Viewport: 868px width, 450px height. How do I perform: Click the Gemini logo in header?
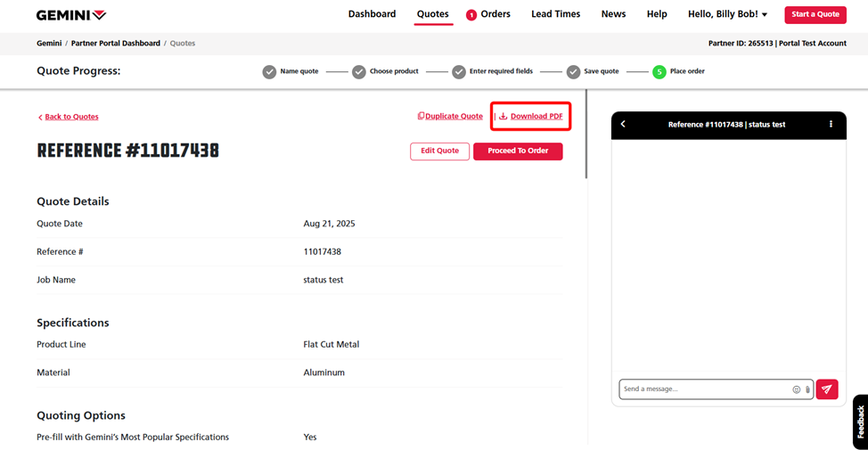pos(71,15)
